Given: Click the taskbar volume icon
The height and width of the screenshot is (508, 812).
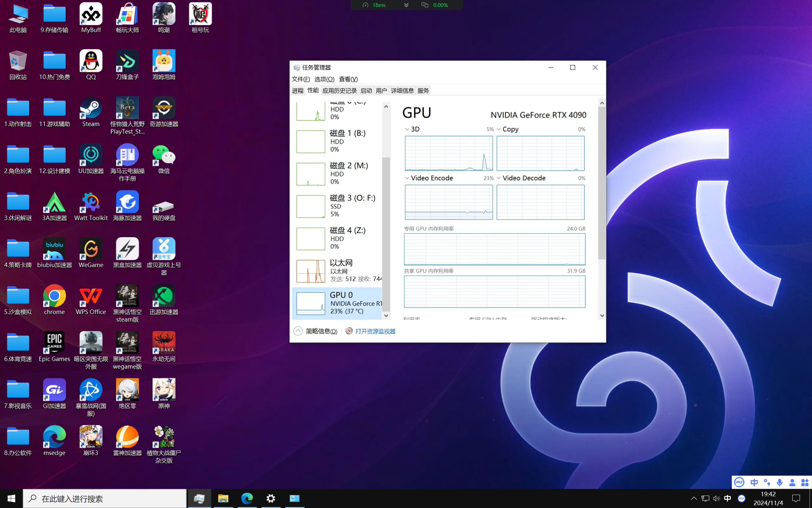Looking at the screenshot, I should pos(717,498).
